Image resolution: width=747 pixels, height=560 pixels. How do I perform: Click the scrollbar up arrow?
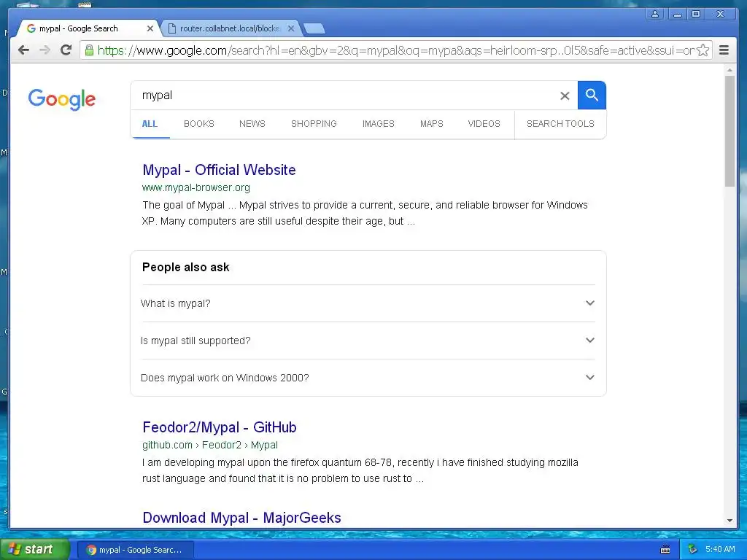tap(729, 70)
